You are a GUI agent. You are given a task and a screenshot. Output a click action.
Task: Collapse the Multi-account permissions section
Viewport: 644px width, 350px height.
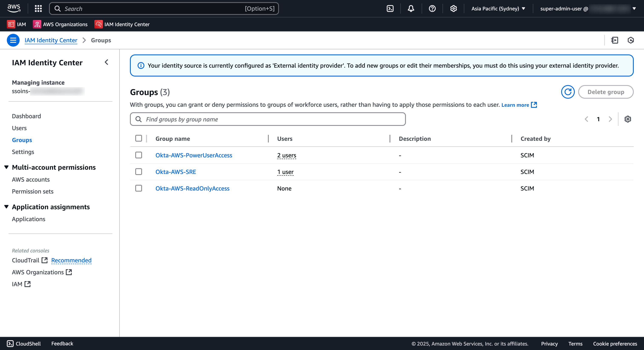[7, 167]
